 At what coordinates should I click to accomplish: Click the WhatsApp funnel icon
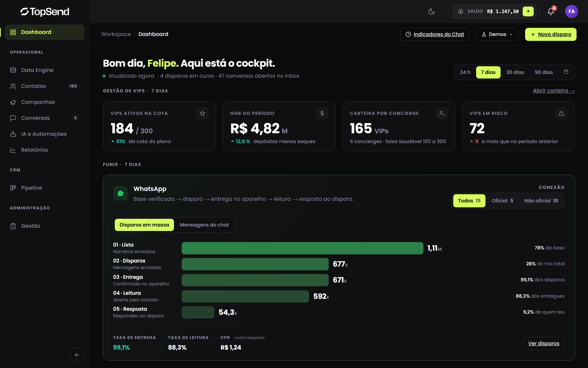click(x=120, y=193)
